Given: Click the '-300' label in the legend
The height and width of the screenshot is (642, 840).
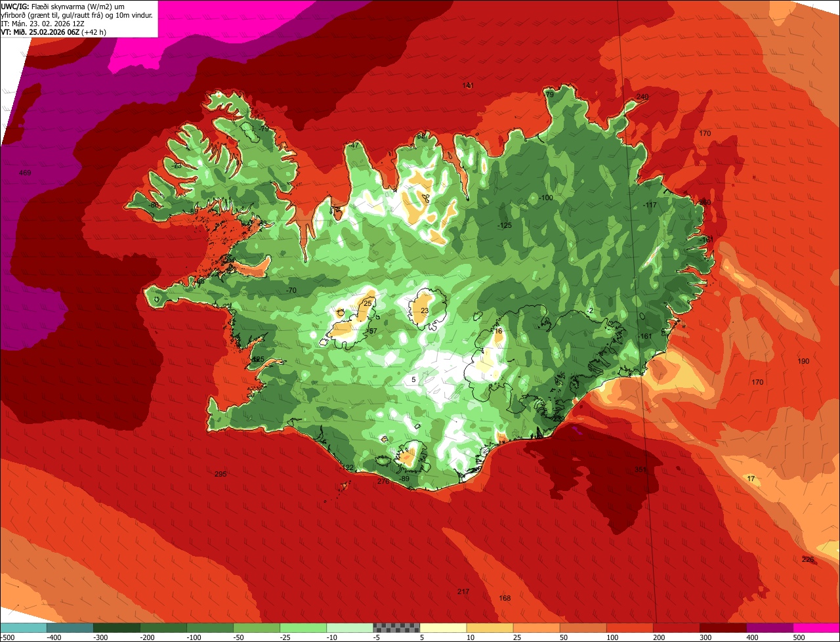Looking at the screenshot, I should (x=100, y=637).
